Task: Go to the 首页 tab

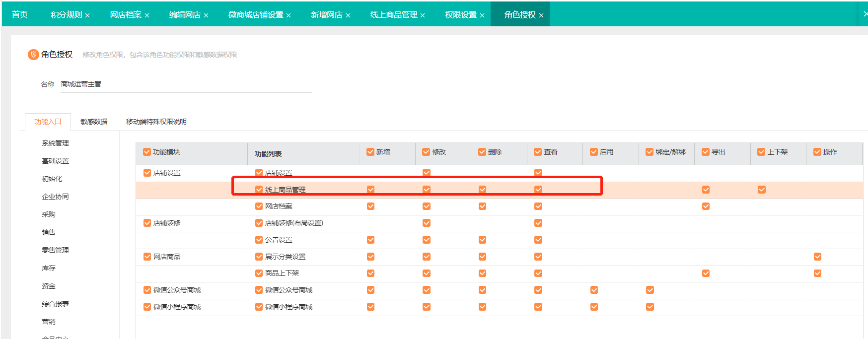Action: 20,15
